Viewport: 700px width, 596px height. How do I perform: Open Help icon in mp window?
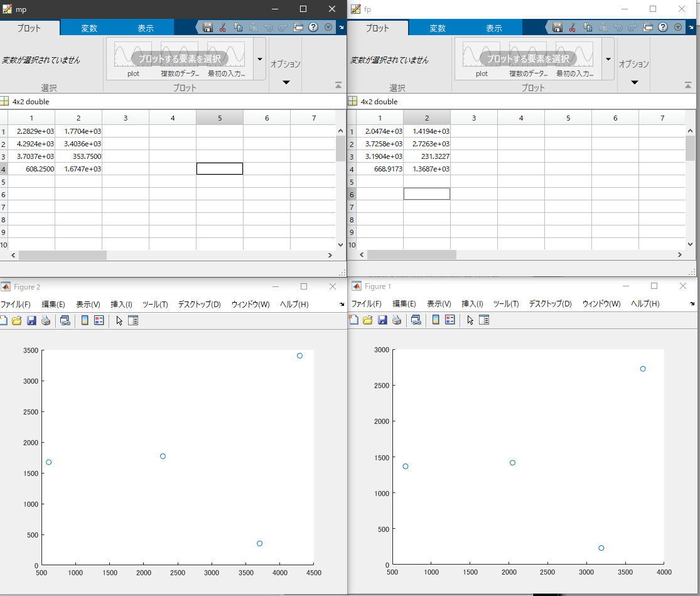(x=313, y=27)
